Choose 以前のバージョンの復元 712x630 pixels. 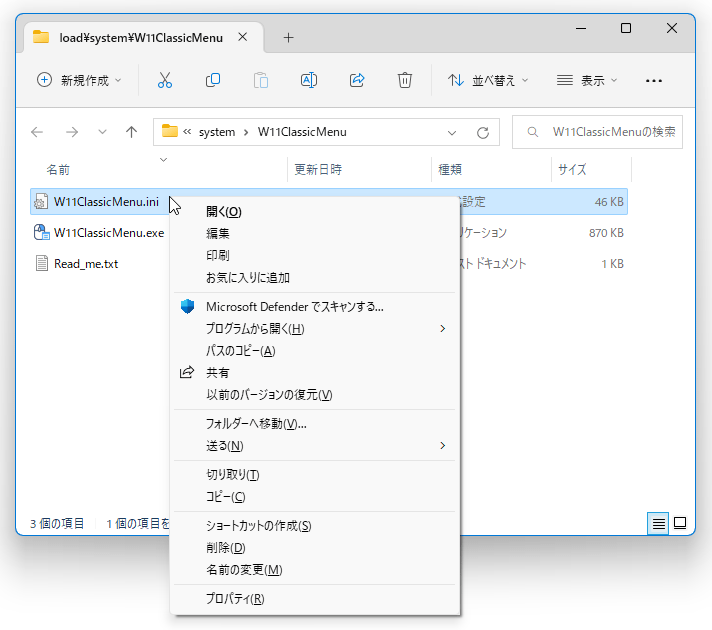coord(314,395)
